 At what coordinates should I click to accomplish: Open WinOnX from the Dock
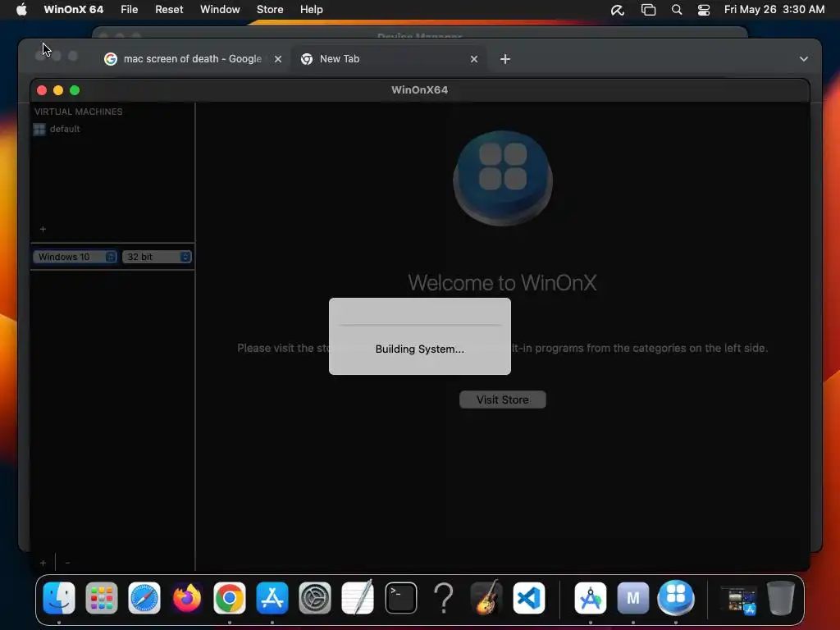pyautogui.click(x=676, y=598)
